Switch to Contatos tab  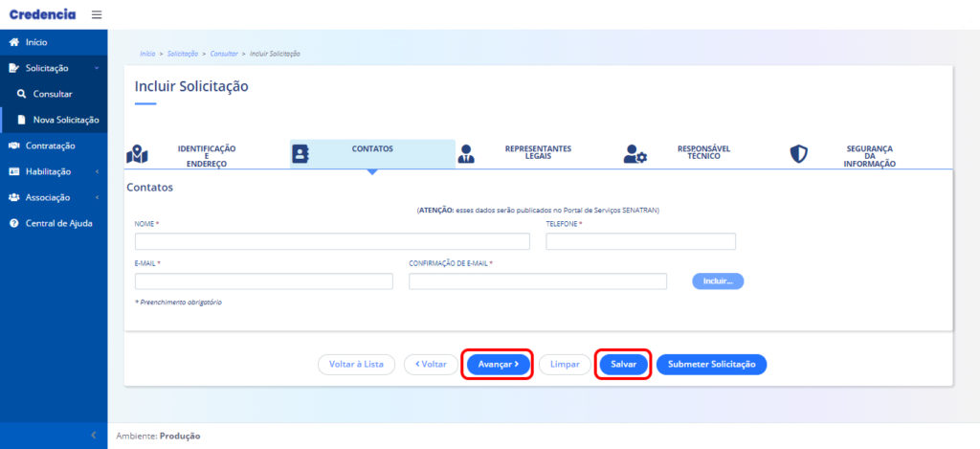tap(372, 154)
